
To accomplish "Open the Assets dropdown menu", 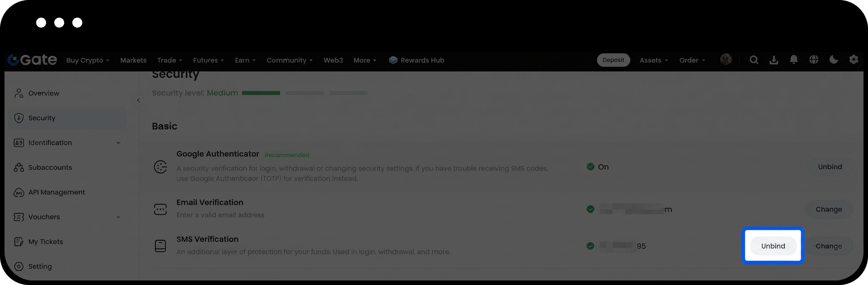I will coord(653,60).
